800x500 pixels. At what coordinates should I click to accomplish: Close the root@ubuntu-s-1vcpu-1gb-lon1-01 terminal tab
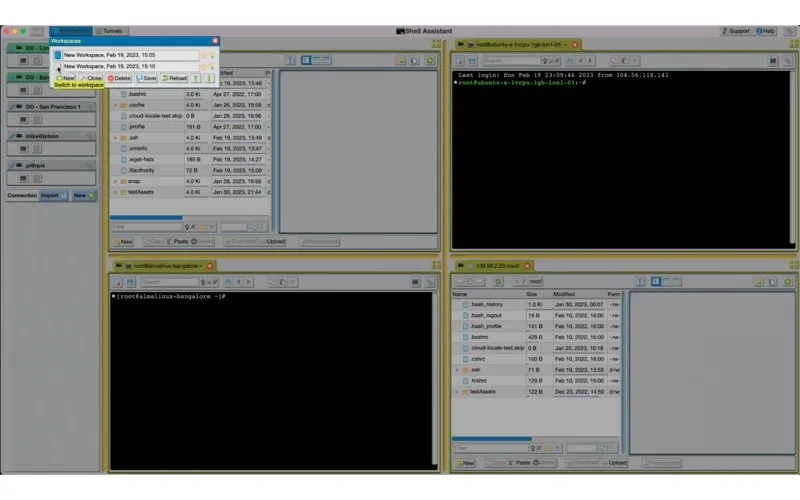pos(574,45)
